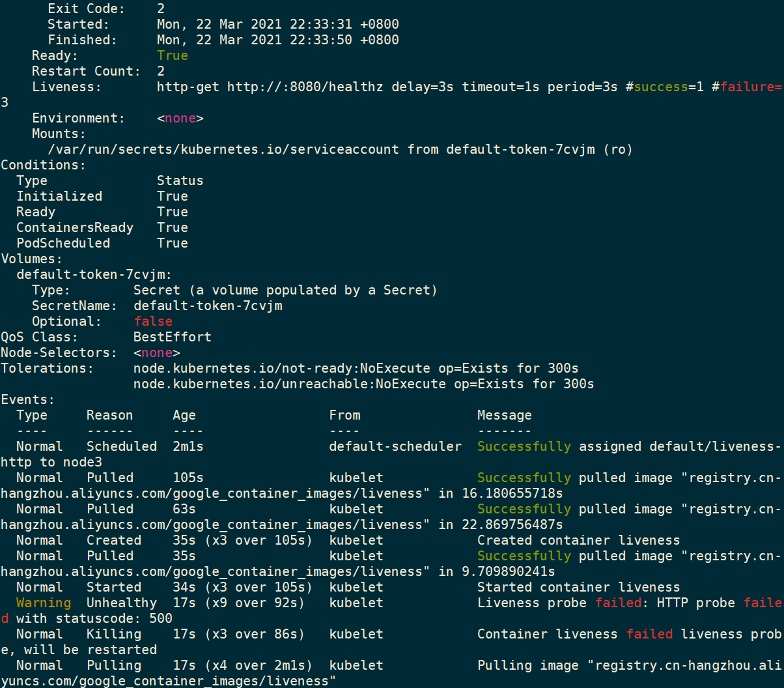Screen dimensions: 784x688
Task: Select the BestEffort QoS class value
Action: coord(172,337)
